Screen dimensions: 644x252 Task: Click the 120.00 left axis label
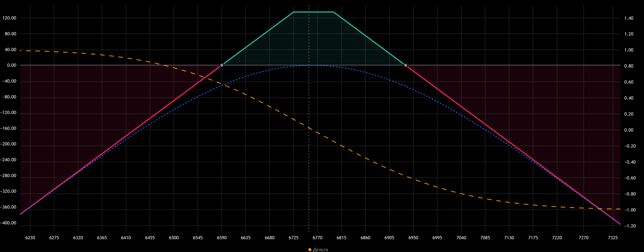point(9,18)
